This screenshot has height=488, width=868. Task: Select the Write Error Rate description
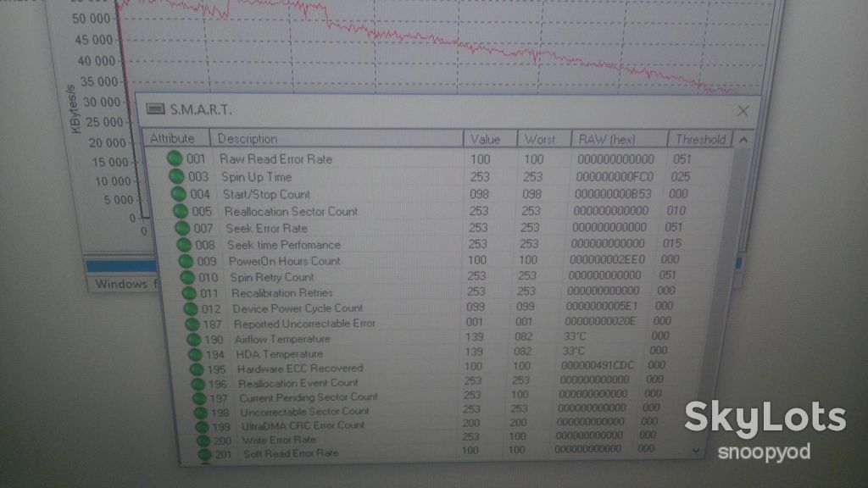coord(278,440)
